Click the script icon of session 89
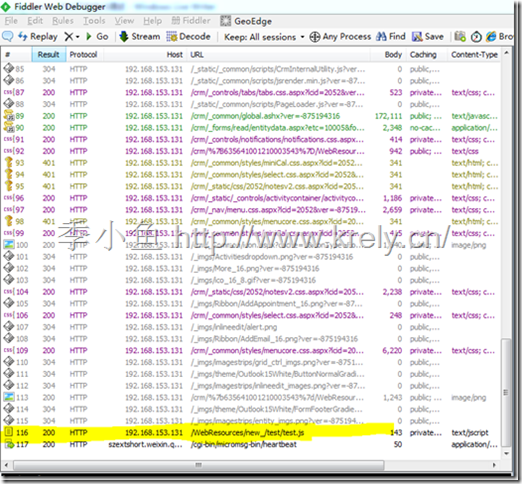522x484 pixels. pos(8,115)
